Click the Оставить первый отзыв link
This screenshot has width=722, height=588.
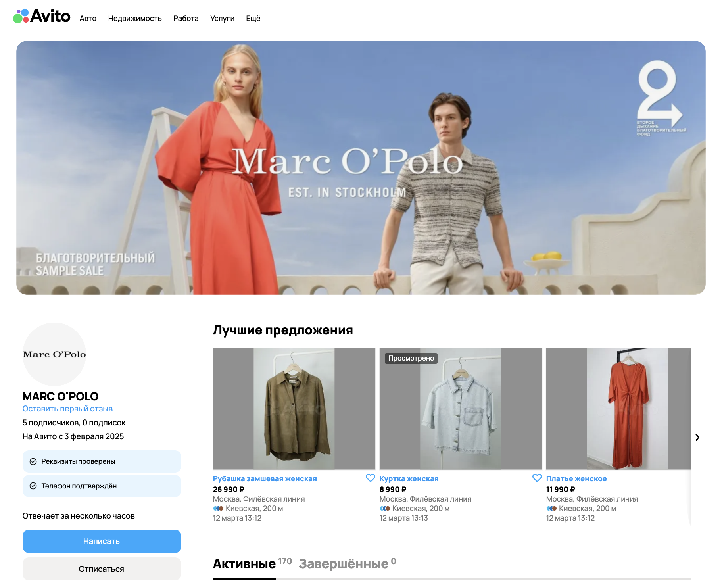(x=67, y=409)
